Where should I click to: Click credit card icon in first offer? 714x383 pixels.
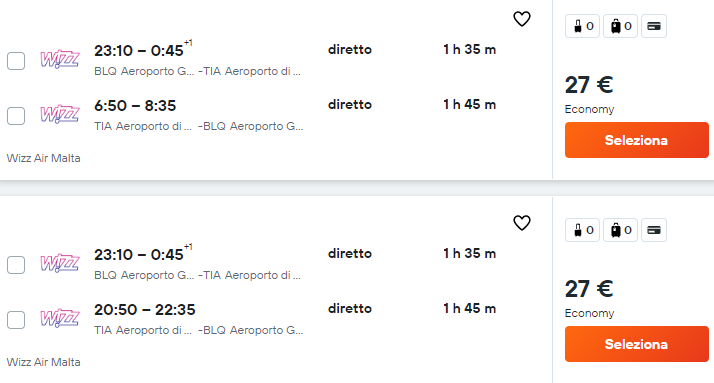pyautogui.click(x=654, y=26)
